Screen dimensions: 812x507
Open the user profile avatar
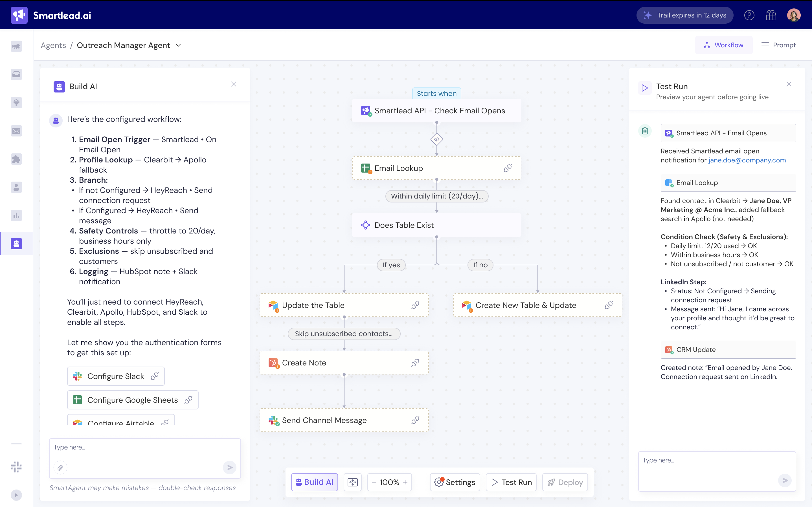[x=794, y=15]
